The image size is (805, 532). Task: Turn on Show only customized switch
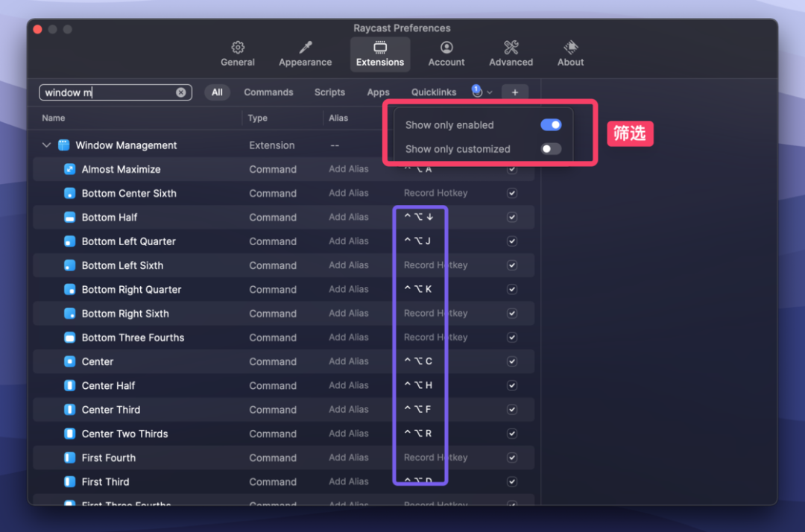pos(551,149)
